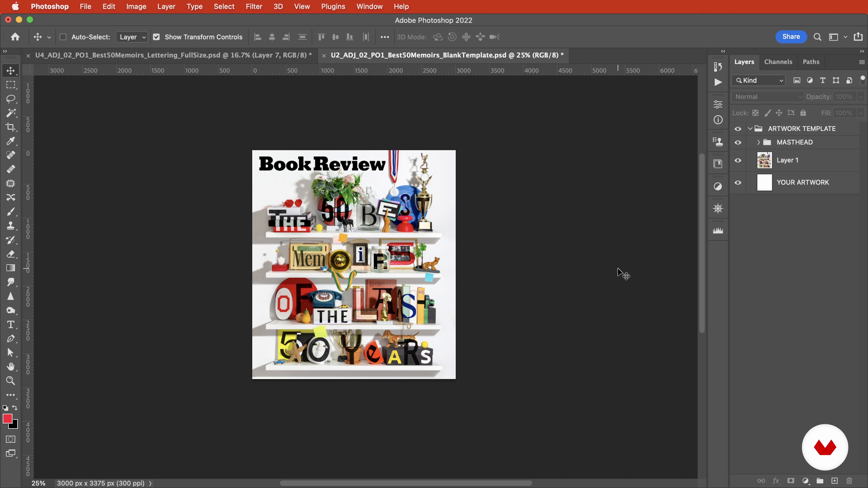Select the Eraser tool
Image resolution: width=868 pixels, height=488 pixels.
point(10,254)
